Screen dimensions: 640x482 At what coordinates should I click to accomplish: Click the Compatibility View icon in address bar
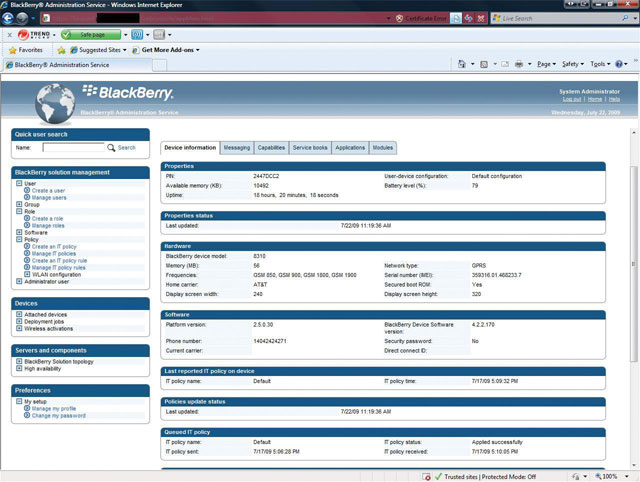[x=456, y=18]
